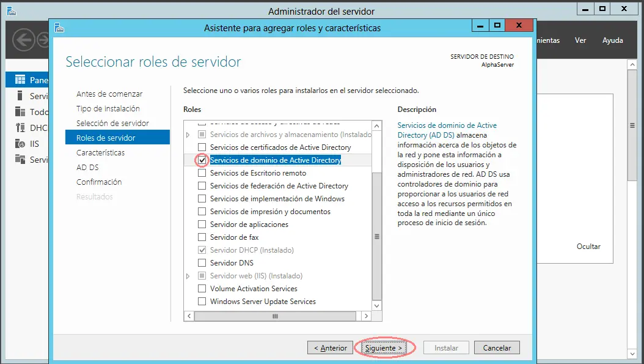Click the Server Manager vertical scrollbar thumb
The image size is (644, 364).
(632, 125)
